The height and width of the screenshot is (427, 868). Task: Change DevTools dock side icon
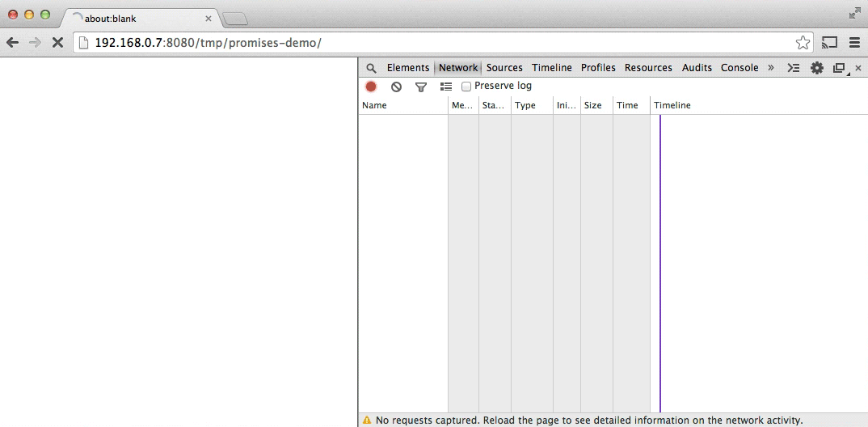[840, 69]
